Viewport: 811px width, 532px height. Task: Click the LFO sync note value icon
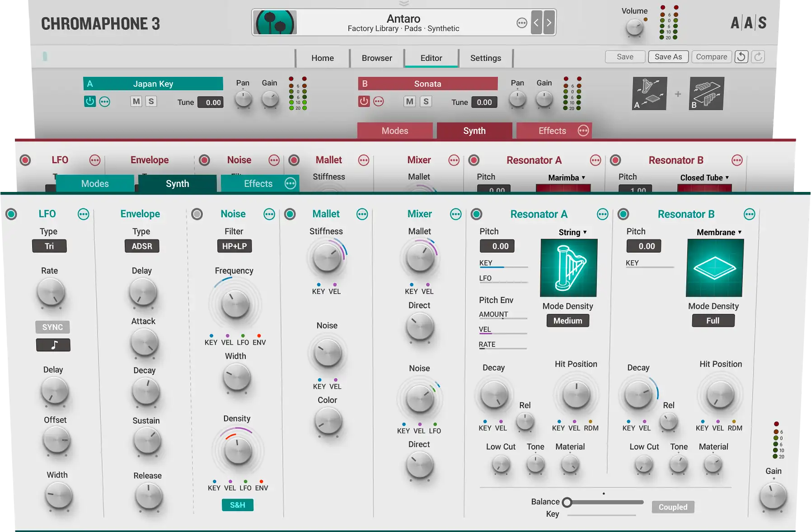[53, 345]
